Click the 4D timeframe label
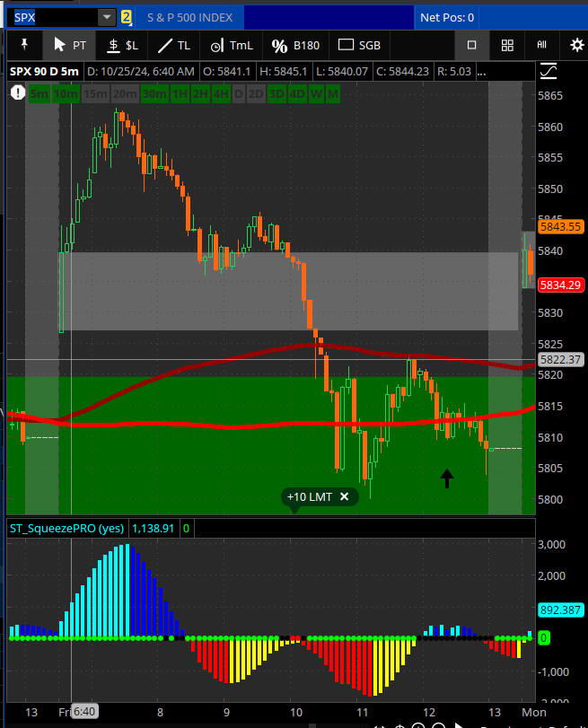 297,94
